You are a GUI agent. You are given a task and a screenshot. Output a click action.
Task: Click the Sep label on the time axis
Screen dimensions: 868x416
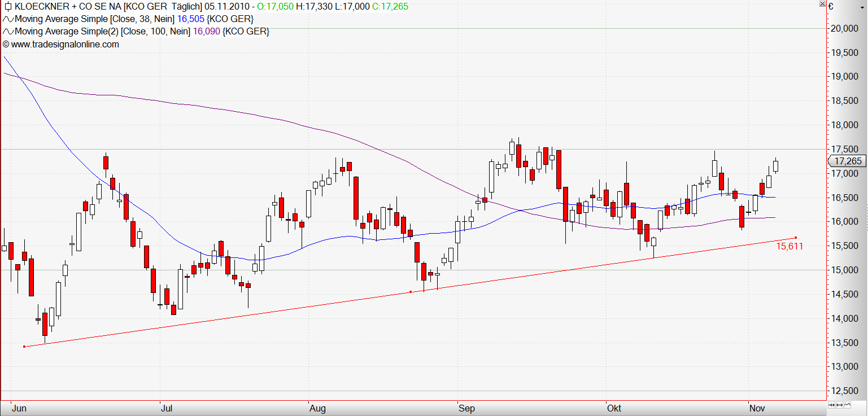click(x=466, y=408)
